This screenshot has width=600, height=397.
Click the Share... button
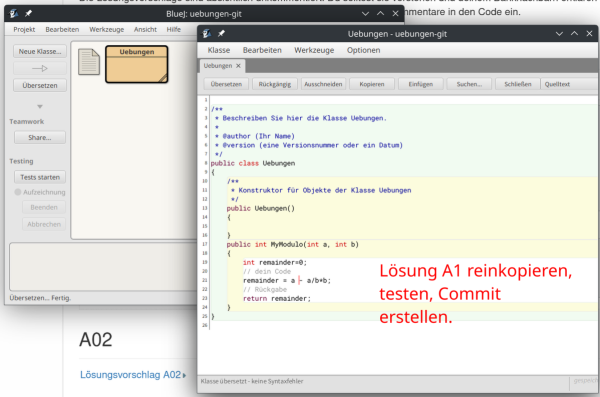point(40,137)
